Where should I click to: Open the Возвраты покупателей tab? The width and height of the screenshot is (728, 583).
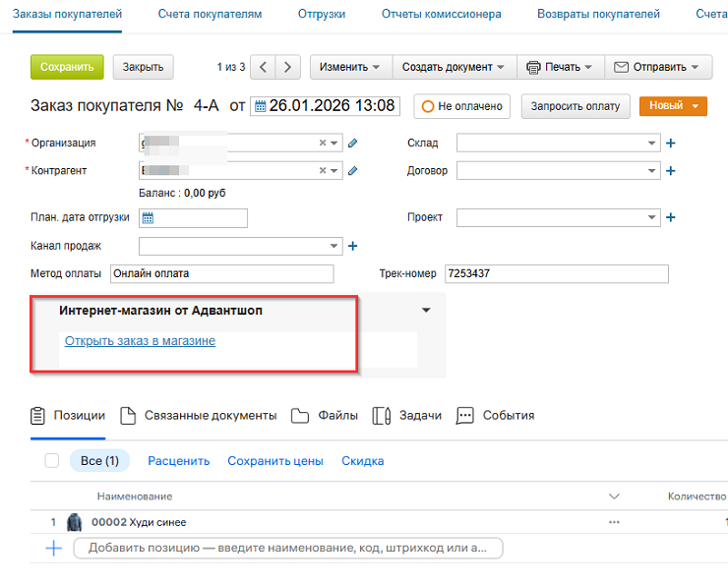click(598, 14)
